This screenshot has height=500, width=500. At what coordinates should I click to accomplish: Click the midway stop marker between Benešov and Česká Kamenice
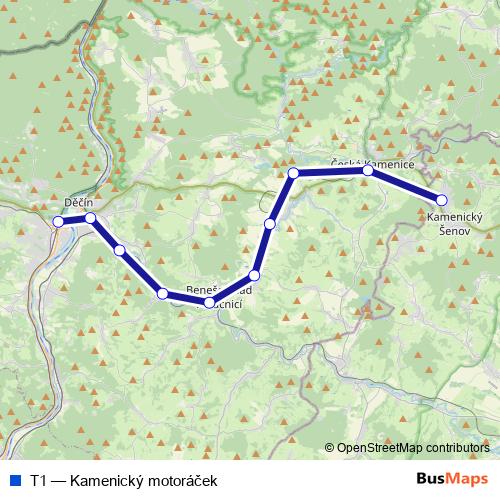270,224
